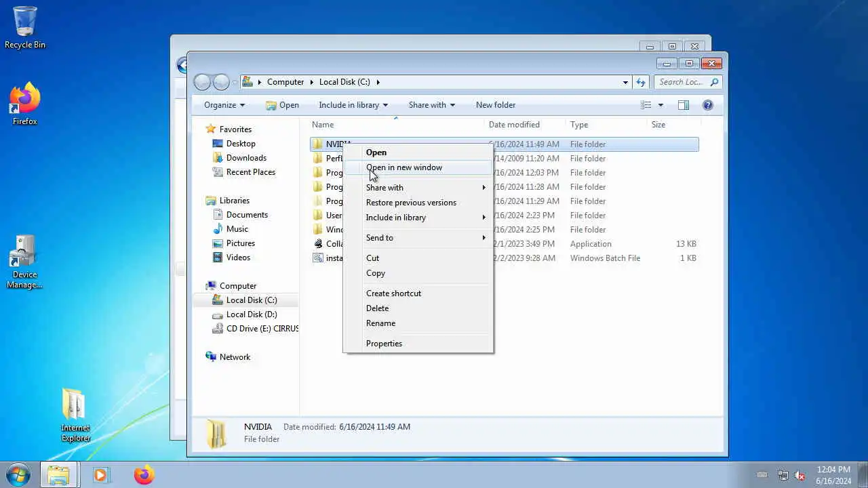Select the Change your view icon
Image resolution: width=868 pixels, height=488 pixels.
(646, 105)
